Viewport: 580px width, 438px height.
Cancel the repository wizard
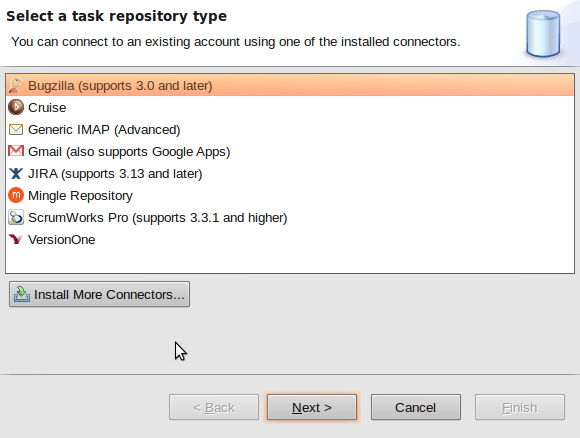click(x=416, y=407)
